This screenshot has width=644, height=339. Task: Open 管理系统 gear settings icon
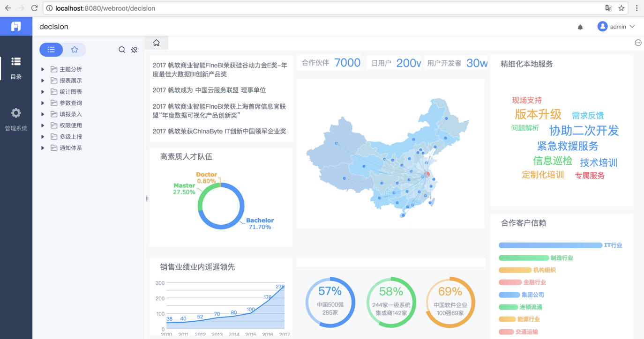point(16,113)
